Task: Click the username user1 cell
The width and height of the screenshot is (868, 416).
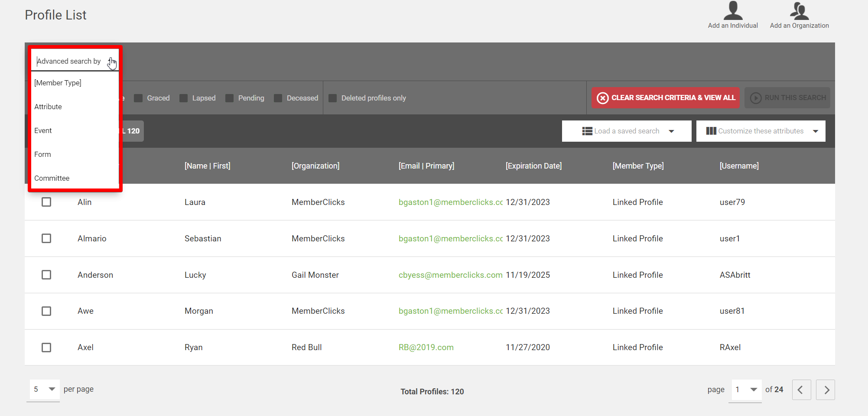Action: (x=730, y=238)
